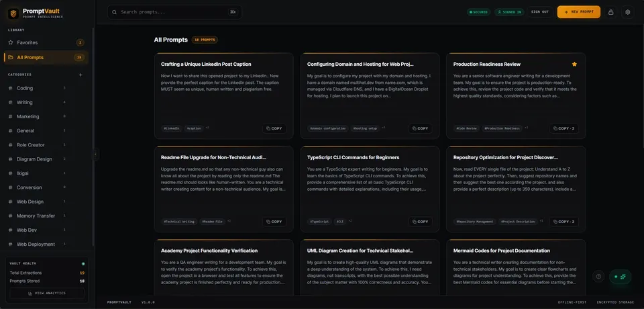Click the Total Extractions stat row
This screenshot has width=644, height=309.
coord(47,273)
